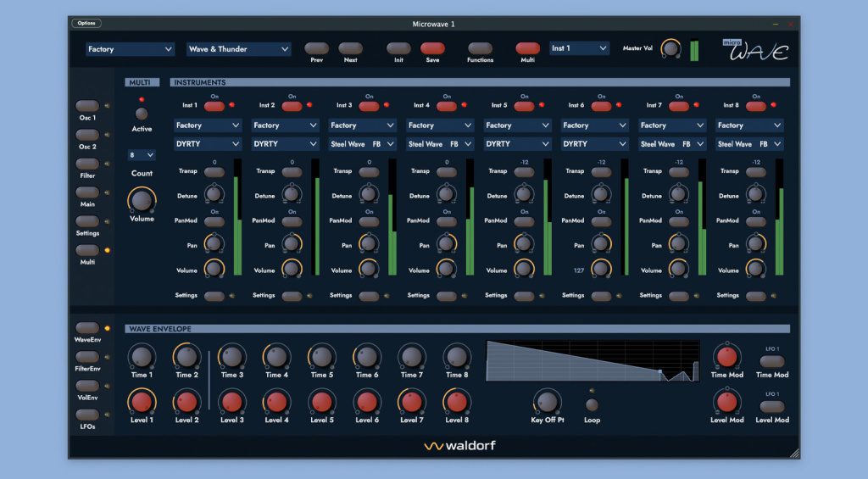The image size is (868, 479).
Task: Click the Level 1 knob
Action: pos(142,402)
